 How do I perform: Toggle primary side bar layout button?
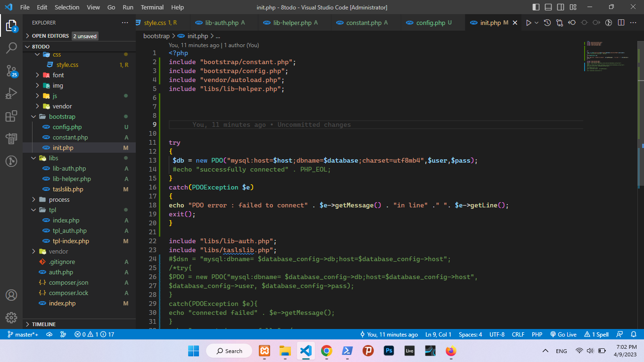coord(536,7)
